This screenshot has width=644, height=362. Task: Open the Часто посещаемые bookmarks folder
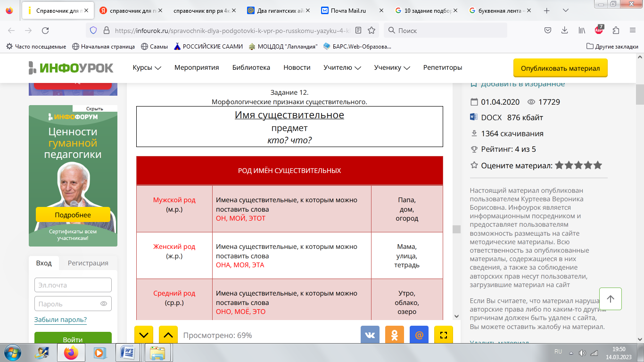click(36, 46)
